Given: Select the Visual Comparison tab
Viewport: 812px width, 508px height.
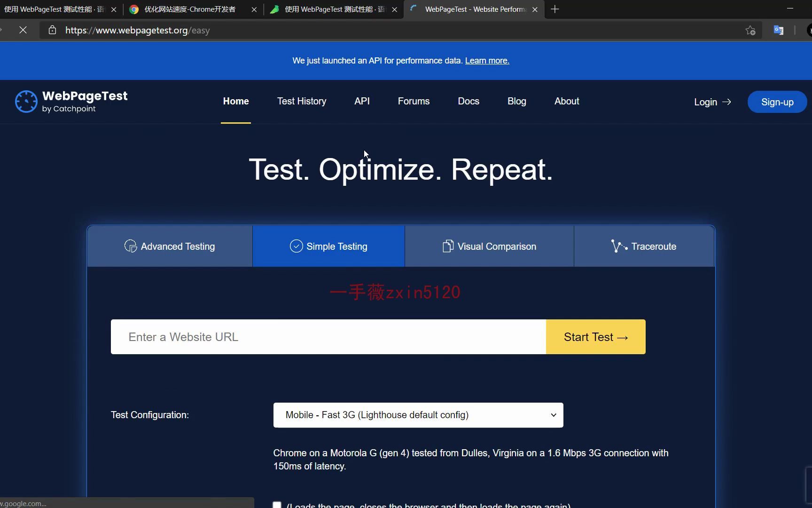Looking at the screenshot, I should [x=489, y=246].
